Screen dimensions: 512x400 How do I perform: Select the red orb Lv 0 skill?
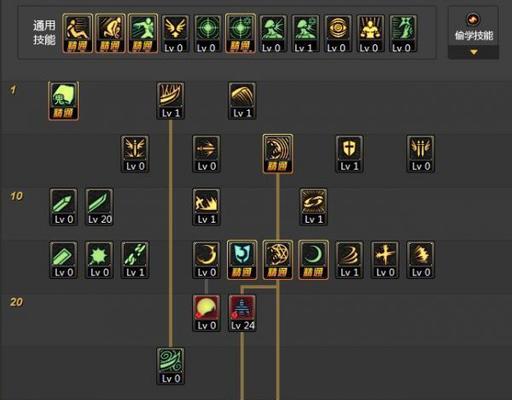coord(206,313)
